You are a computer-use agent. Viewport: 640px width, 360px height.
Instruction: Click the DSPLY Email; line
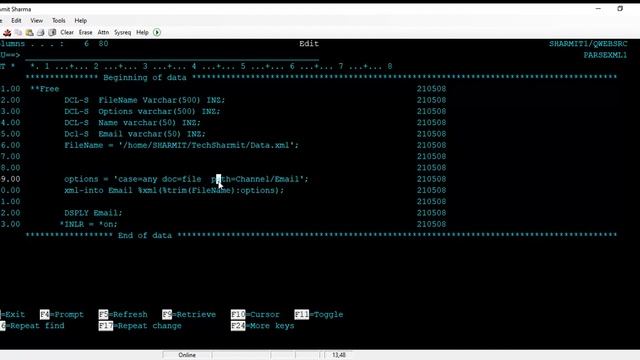click(x=93, y=213)
